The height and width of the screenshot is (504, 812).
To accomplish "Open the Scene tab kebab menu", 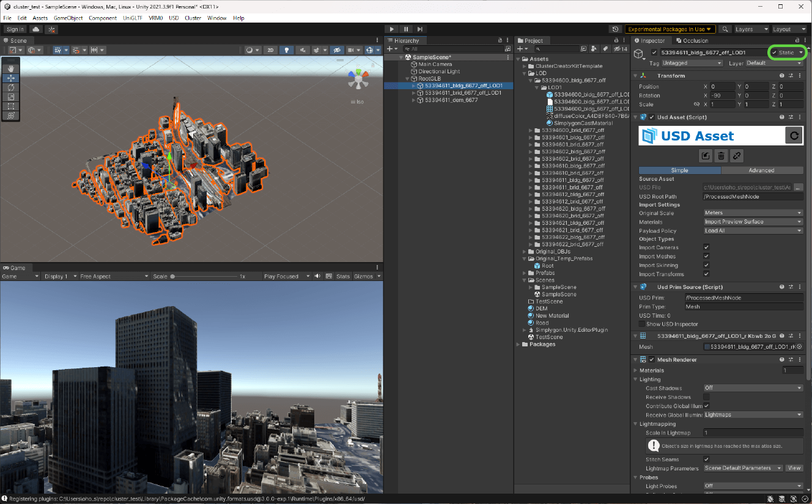I will click(x=378, y=40).
